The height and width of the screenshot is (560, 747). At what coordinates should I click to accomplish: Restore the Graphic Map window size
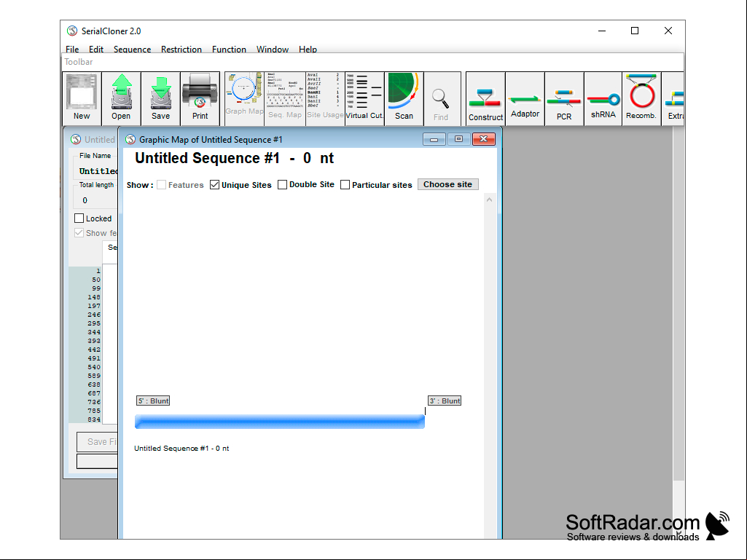pyautogui.click(x=459, y=139)
